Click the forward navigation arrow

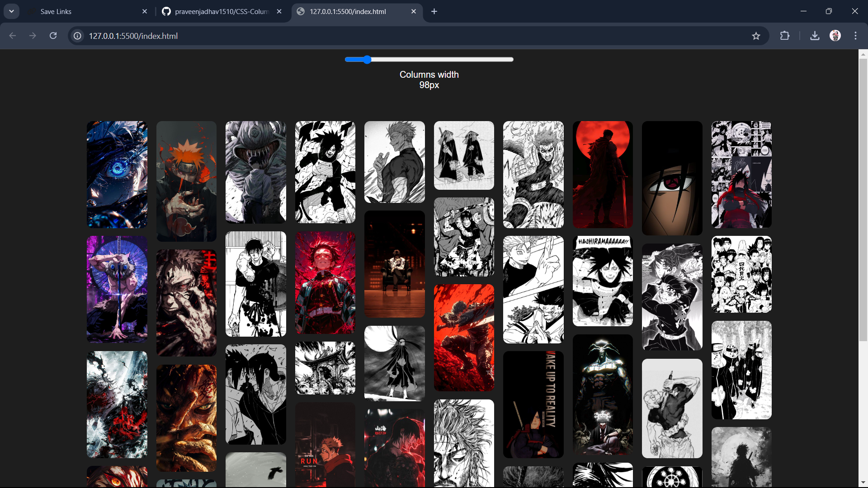pyautogui.click(x=33, y=36)
